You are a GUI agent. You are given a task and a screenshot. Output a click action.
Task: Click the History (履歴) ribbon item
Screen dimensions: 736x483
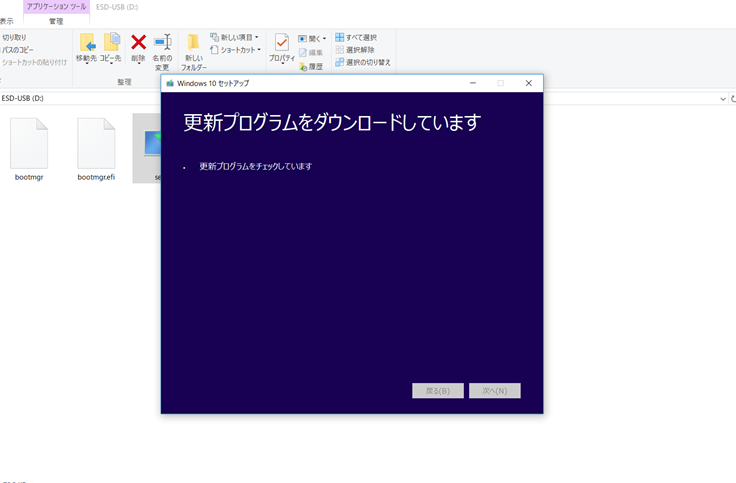311,67
